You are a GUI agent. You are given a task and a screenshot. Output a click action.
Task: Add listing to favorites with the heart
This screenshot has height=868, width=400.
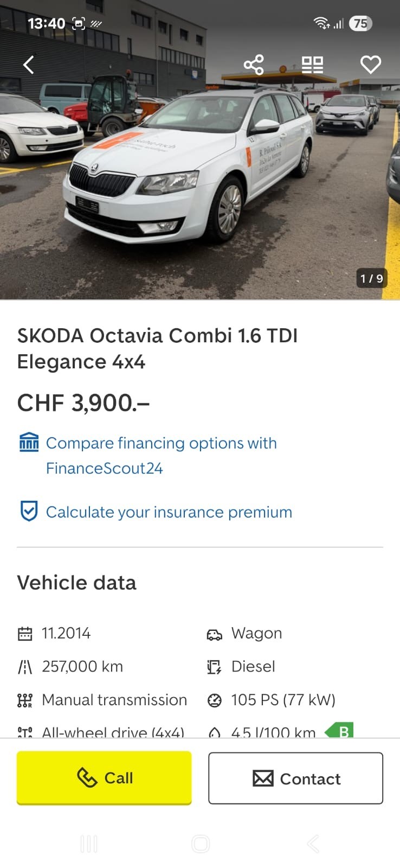click(x=371, y=65)
